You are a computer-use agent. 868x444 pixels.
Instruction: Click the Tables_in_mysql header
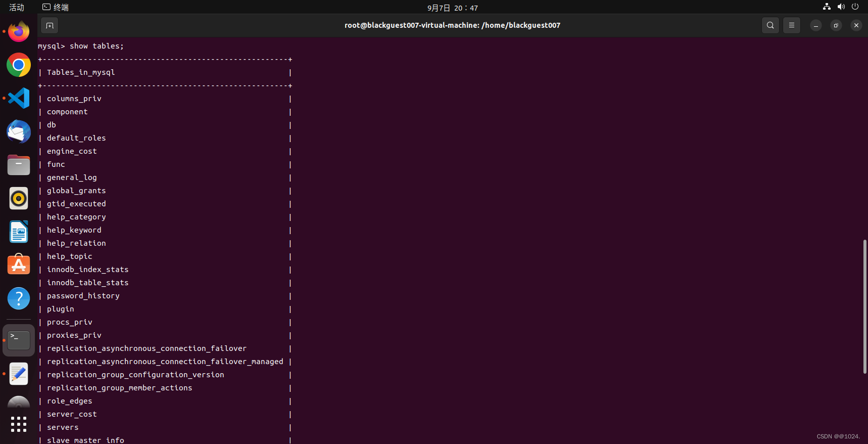pos(81,72)
